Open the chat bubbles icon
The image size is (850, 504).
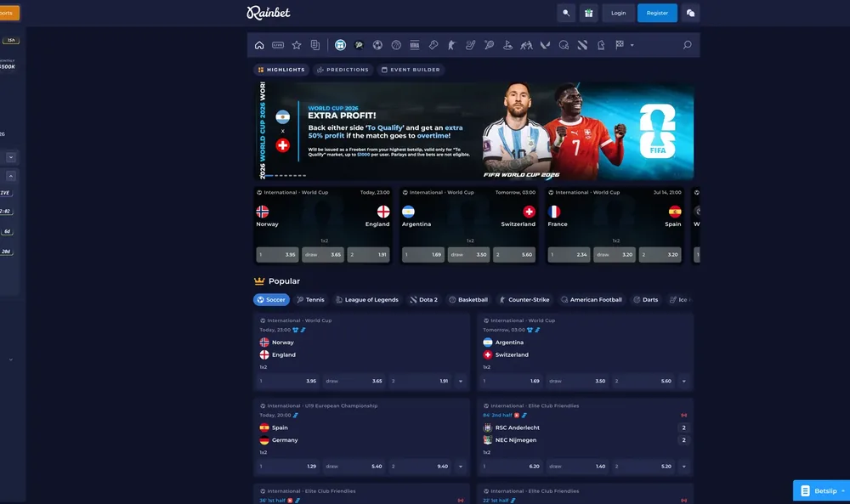tap(690, 13)
